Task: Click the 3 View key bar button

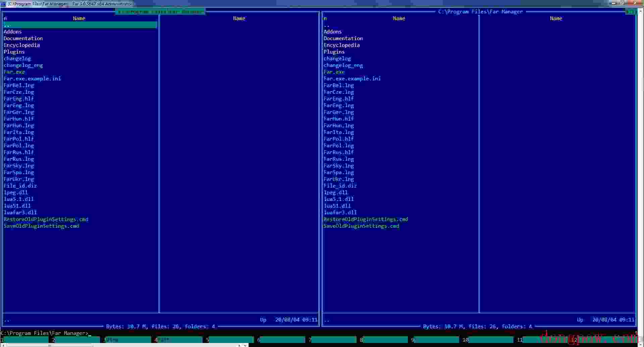Action: [x=128, y=340]
